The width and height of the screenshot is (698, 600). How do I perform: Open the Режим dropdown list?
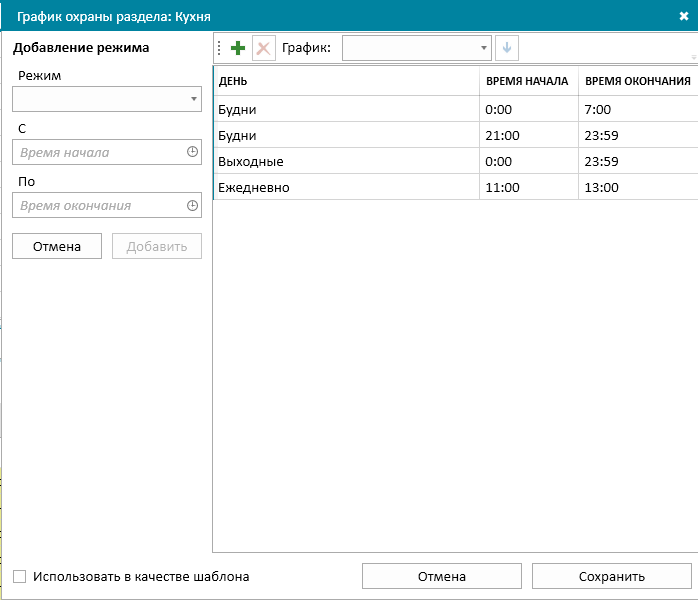click(x=107, y=99)
